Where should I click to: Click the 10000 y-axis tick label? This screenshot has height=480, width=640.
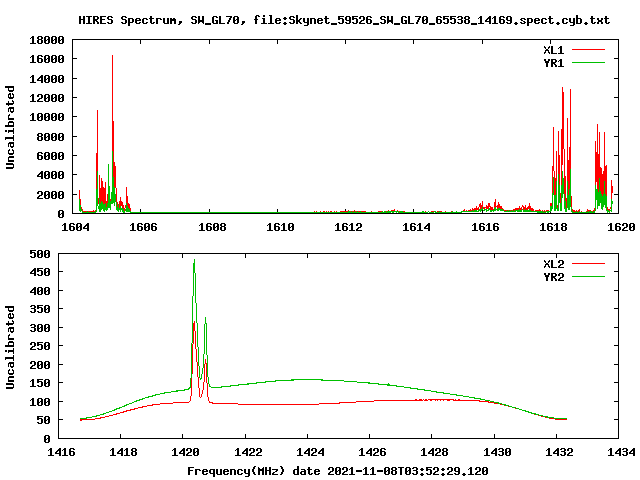pos(47,117)
